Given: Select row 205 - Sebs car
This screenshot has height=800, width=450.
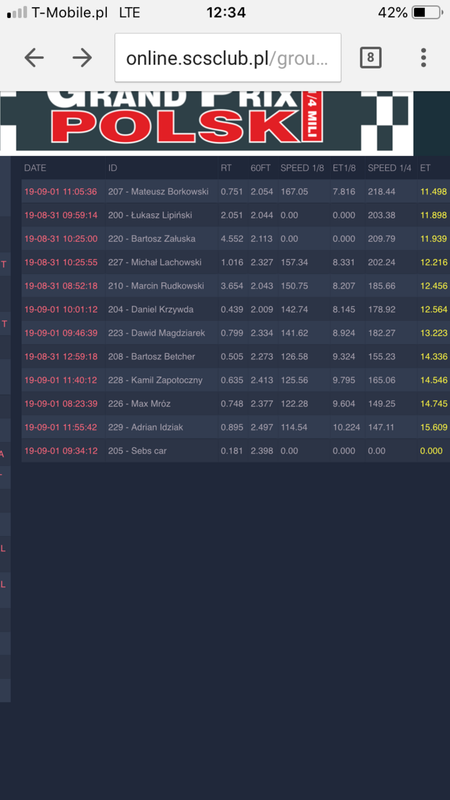Looking at the screenshot, I should pos(236,451).
